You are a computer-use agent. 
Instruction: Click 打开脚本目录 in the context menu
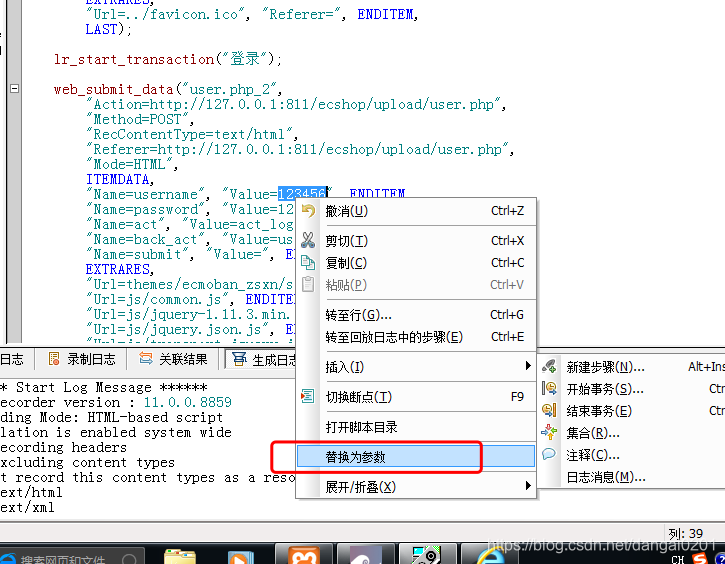click(416, 427)
